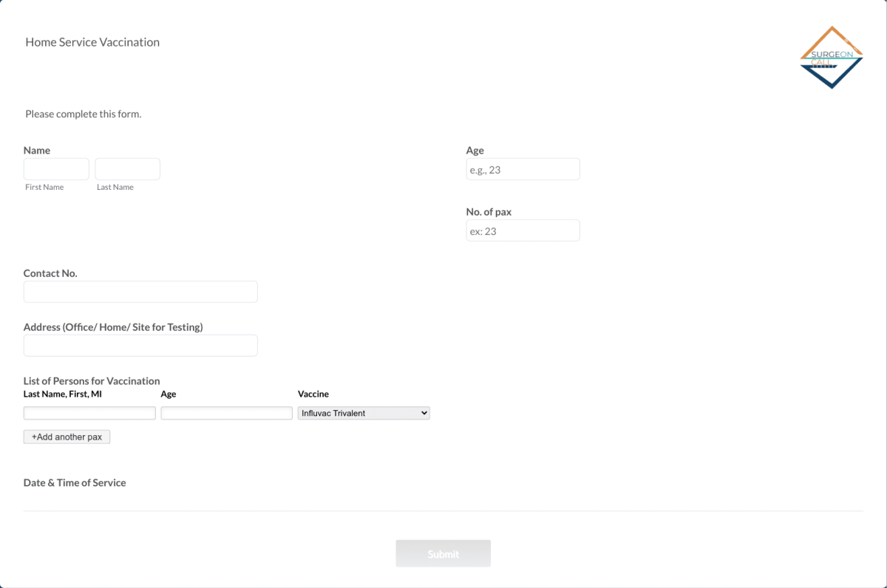Click inside the First Name field
Image resolution: width=887 pixels, height=588 pixels.
pos(56,168)
